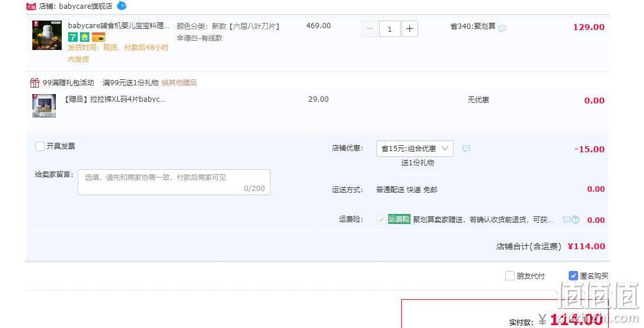Click the 给卖家留言 message text box
This screenshot has width=644, height=328.
pyautogui.click(x=174, y=182)
